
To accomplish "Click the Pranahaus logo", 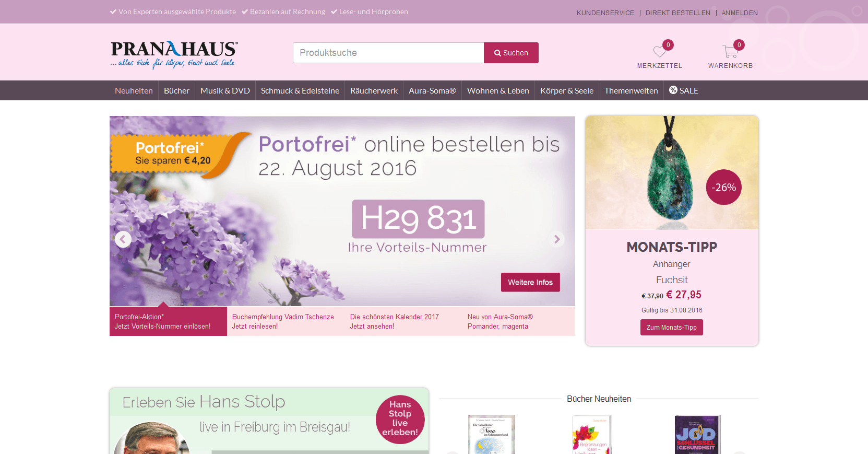I will click(x=174, y=55).
